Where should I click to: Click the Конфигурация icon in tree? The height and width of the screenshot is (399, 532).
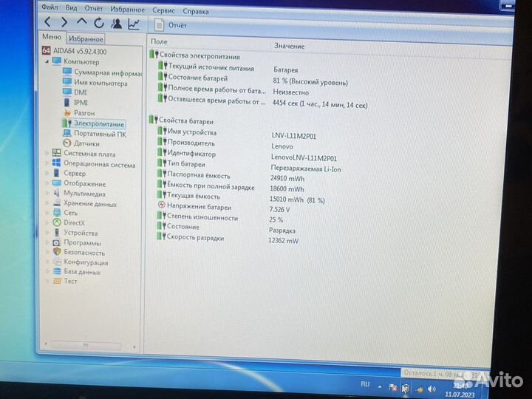click(57, 262)
